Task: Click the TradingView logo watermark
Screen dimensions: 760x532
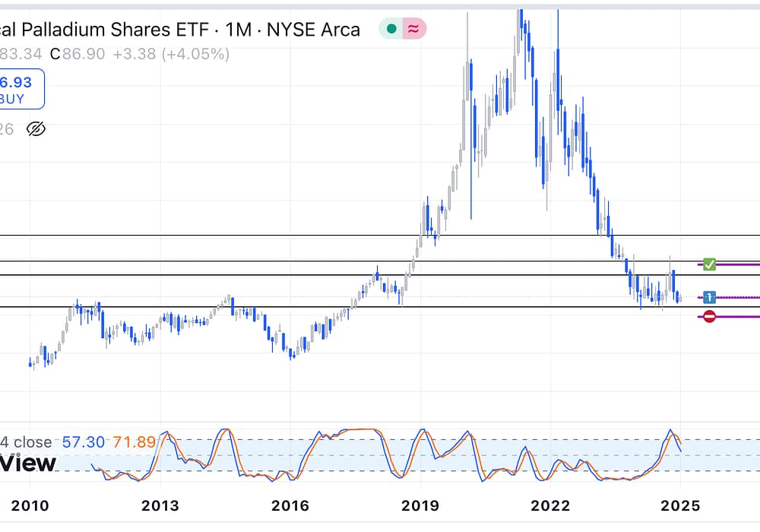Action: (28, 463)
